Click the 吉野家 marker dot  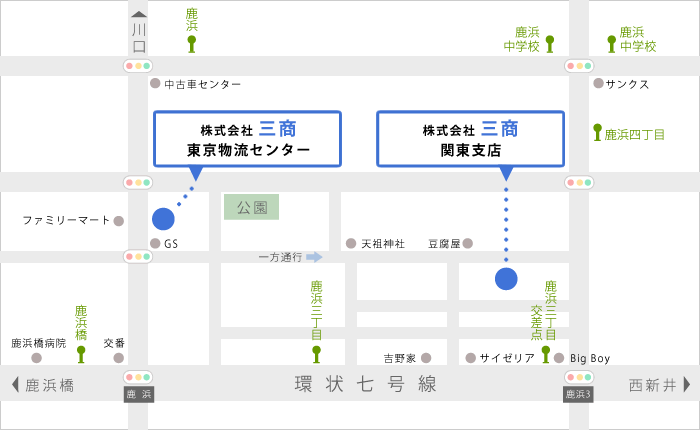point(426,358)
